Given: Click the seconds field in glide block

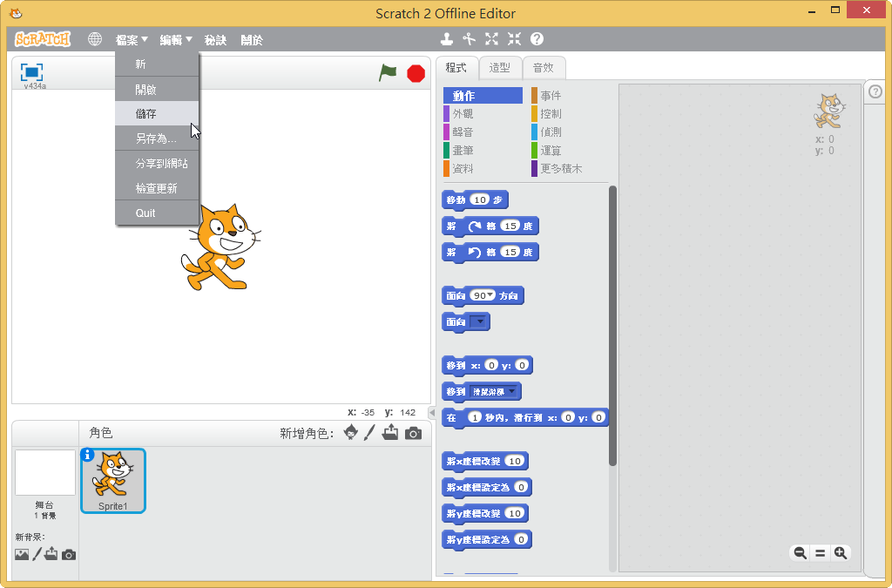Looking at the screenshot, I should click(x=475, y=417).
